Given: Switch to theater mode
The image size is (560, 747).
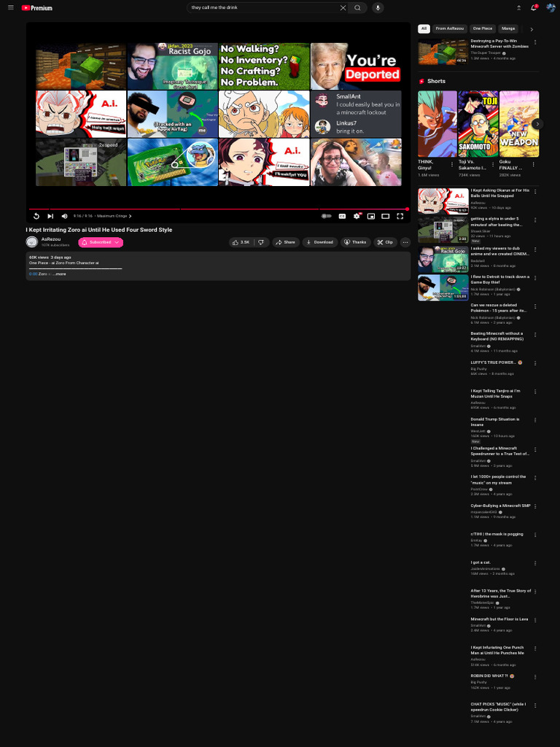Looking at the screenshot, I should pyautogui.click(x=386, y=216).
